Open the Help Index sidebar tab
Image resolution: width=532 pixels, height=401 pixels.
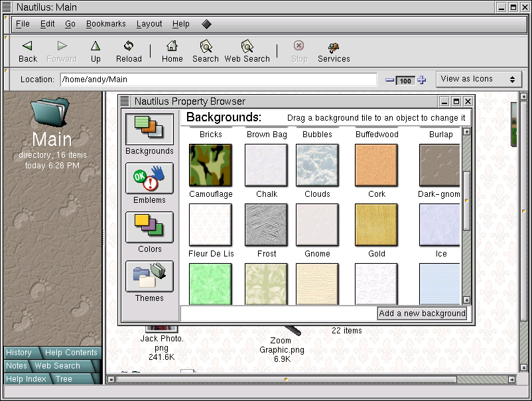tap(26, 379)
